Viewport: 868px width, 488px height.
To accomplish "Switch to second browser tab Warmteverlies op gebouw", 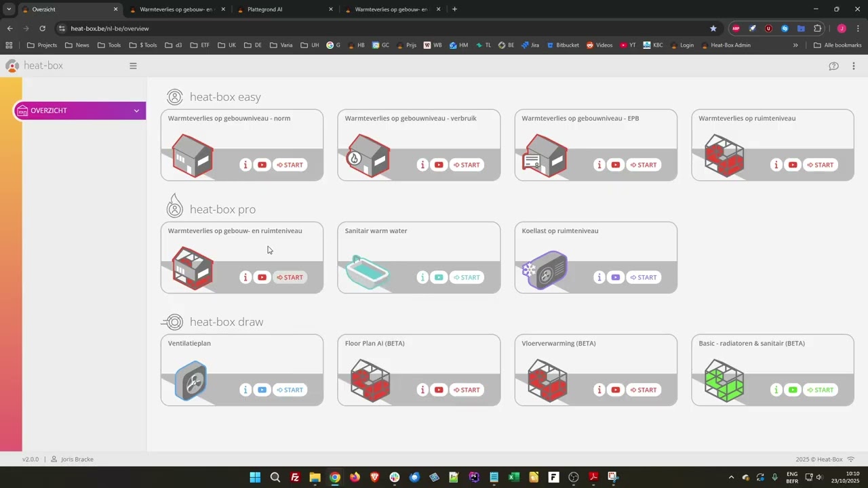I will pos(176,9).
